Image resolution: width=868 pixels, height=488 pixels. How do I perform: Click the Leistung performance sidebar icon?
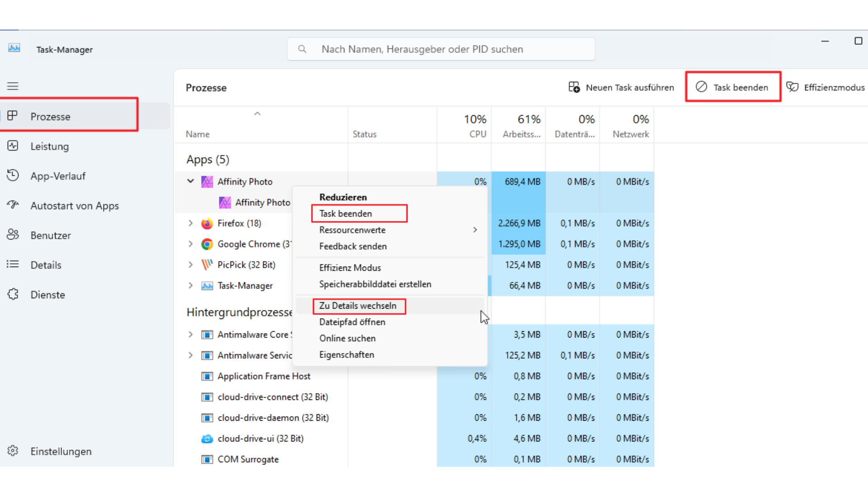pos(13,146)
